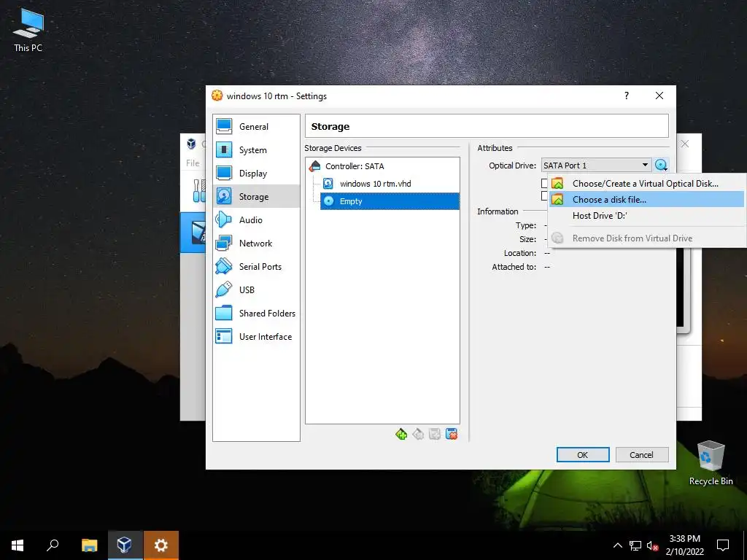The width and height of the screenshot is (747, 560).
Task: Show hidden system tray icons
Action: [617, 545]
